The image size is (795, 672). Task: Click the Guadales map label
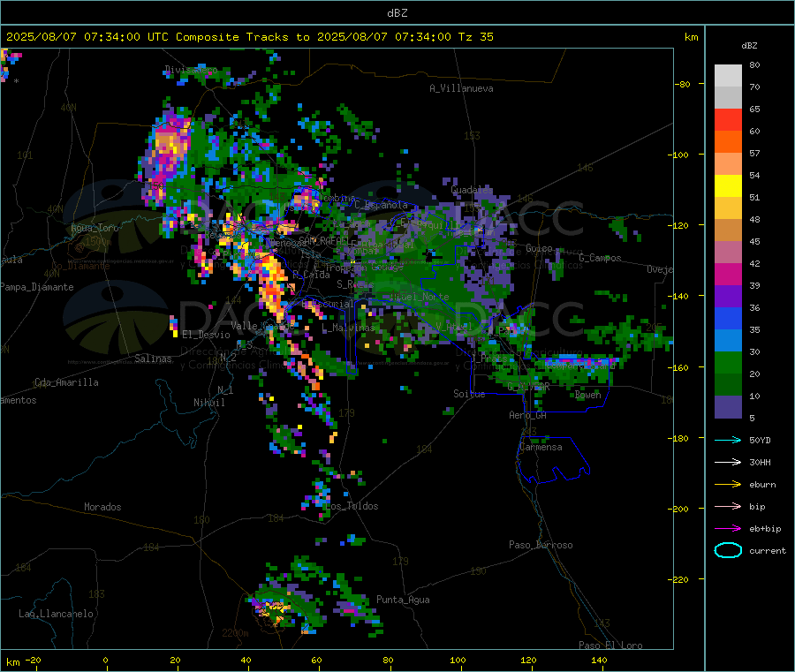472,190
